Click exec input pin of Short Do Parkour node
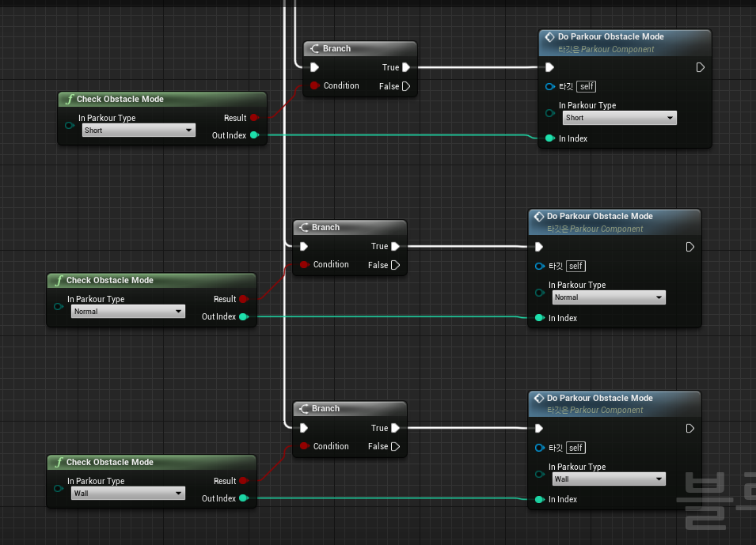The image size is (756, 545). coord(549,67)
